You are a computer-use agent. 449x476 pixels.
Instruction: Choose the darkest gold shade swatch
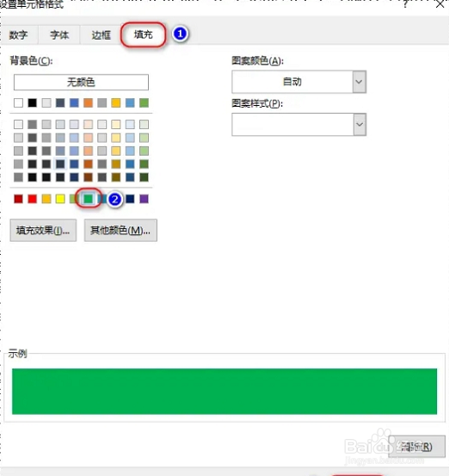pyautogui.click(x=116, y=177)
